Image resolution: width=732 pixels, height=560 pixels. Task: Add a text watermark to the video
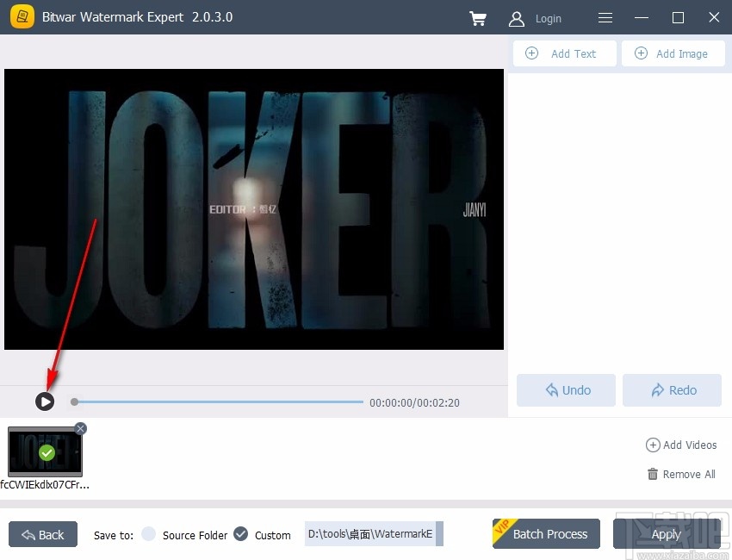[564, 53]
